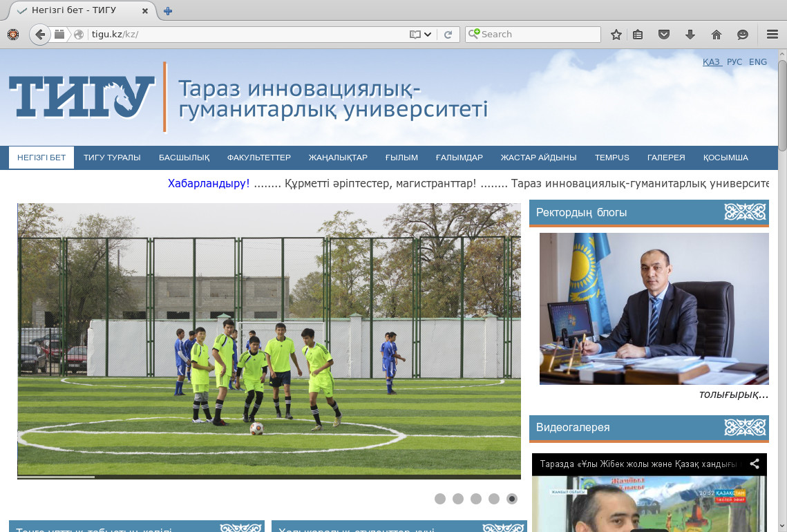Open the ҒЫЛЫМ menu item

click(401, 158)
